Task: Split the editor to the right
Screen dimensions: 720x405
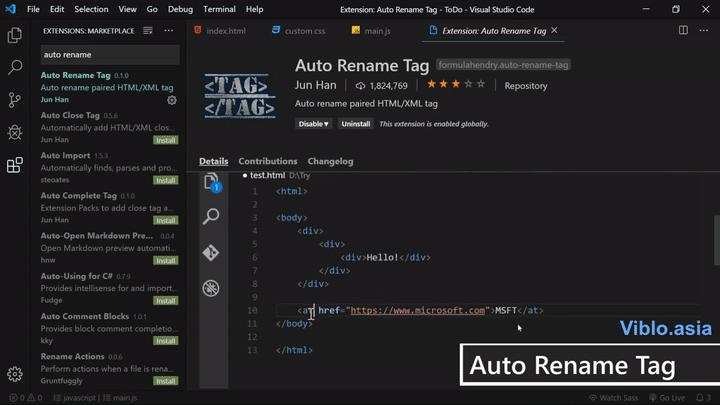Action: pos(684,31)
